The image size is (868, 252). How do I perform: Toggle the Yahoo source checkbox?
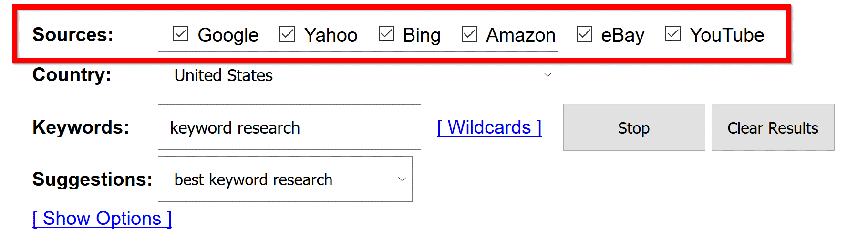(x=287, y=34)
